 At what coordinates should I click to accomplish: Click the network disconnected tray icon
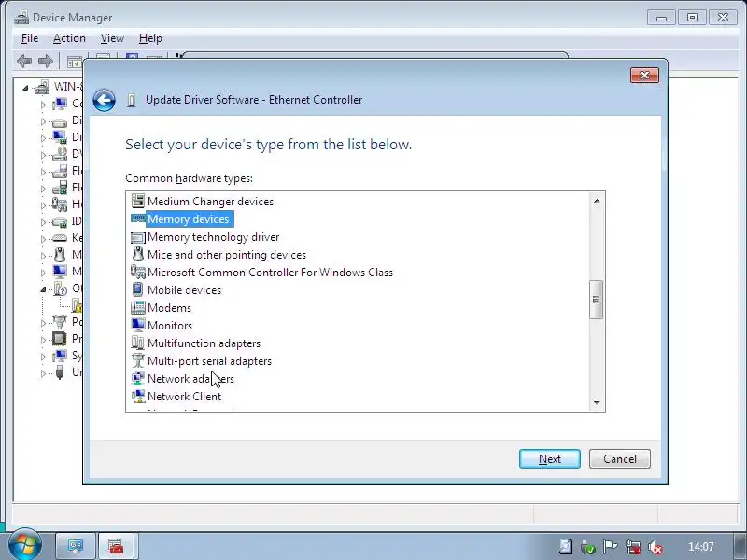633,547
